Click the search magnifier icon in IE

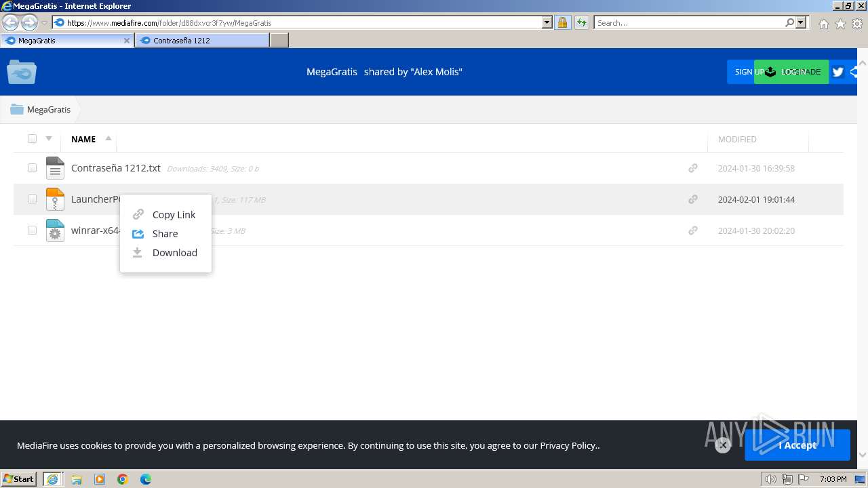(789, 22)
